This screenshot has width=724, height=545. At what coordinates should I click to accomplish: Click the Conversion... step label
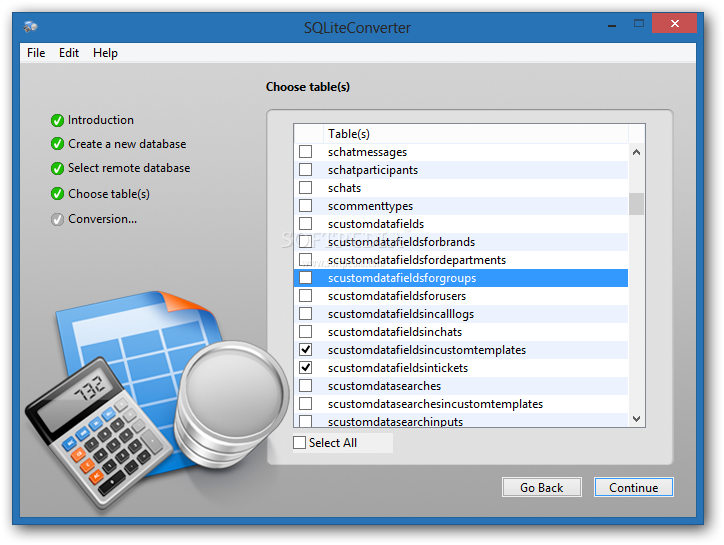click(103, 219)
